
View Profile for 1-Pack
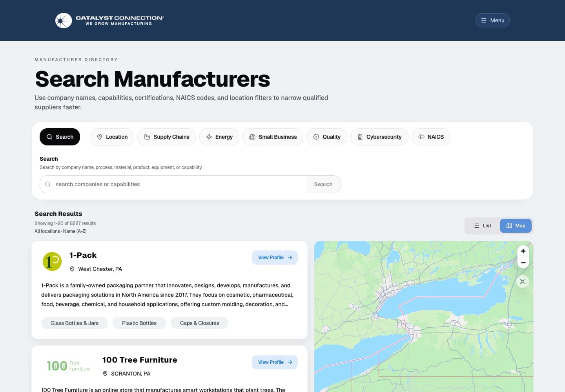click(x=275, y=258)
